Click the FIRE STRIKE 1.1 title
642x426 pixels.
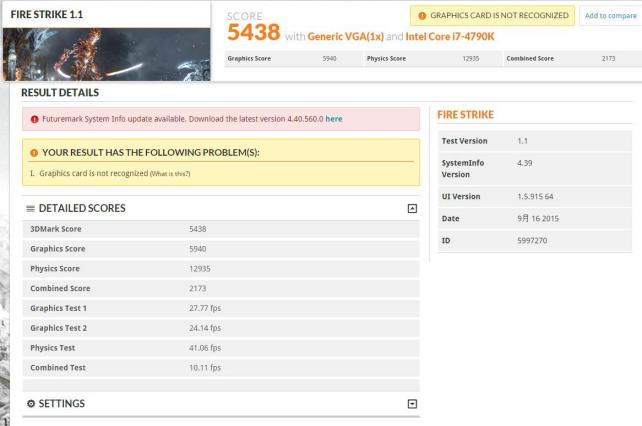[x=47, y=14]
